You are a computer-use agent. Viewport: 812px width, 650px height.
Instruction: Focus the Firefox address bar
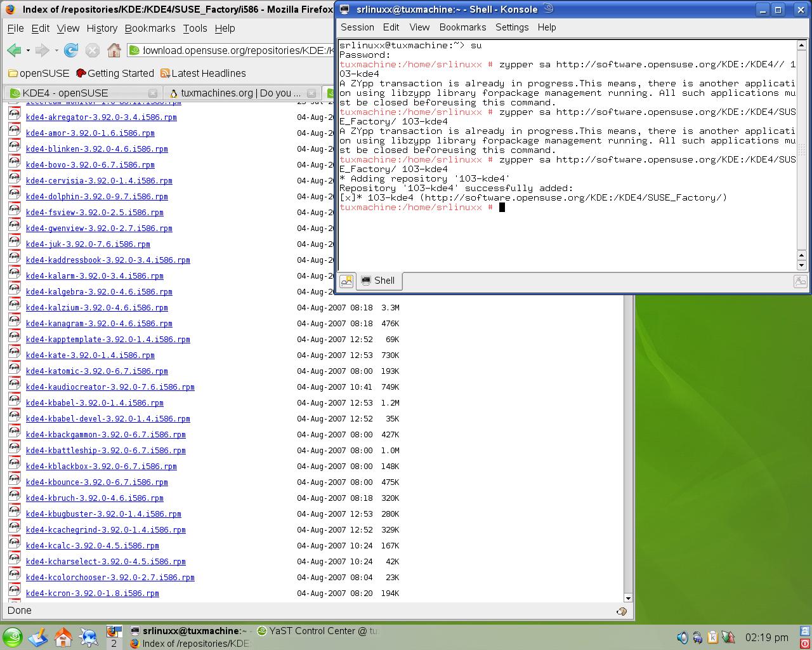coord(231,50)
